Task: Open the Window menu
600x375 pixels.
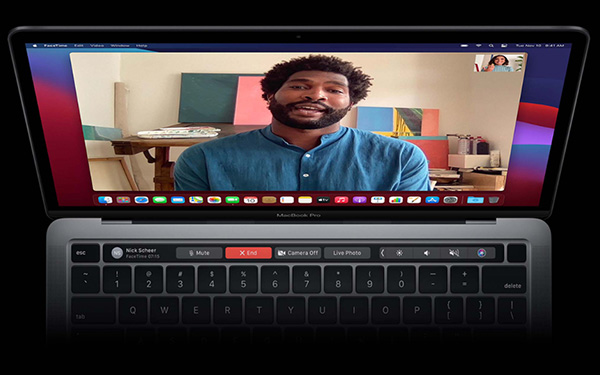Action: [x=120, y=46]
